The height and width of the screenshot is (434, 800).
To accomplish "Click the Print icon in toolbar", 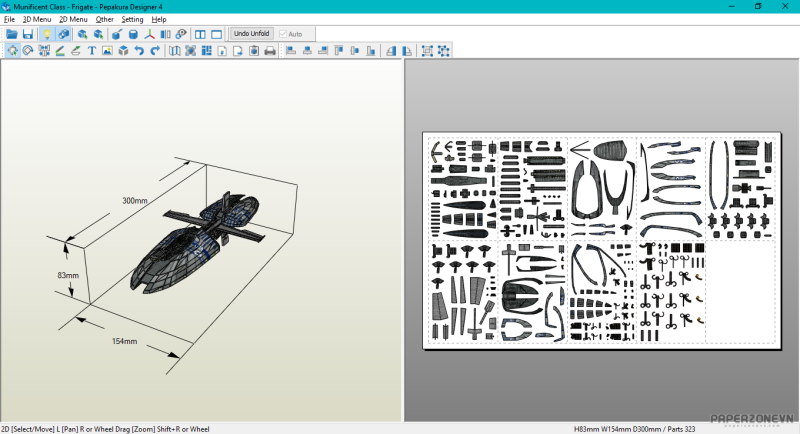I will (x=269, y=51).
